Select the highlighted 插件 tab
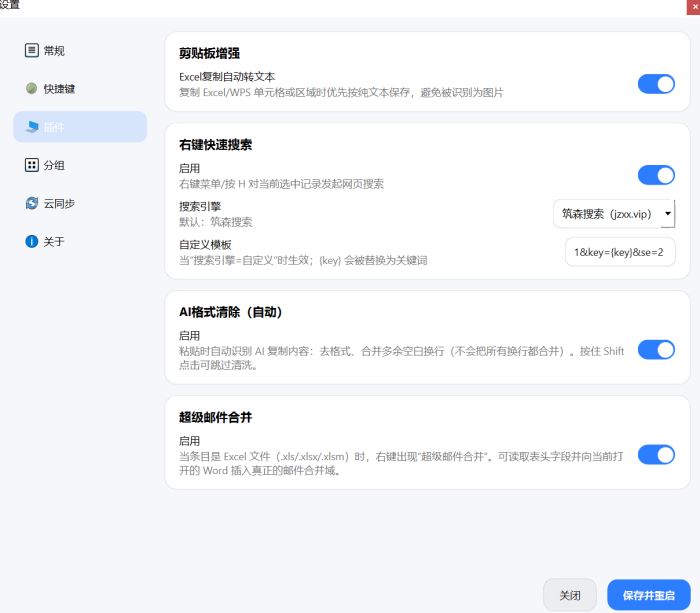Viewport: 700px width, 613px height. [80, 127]
